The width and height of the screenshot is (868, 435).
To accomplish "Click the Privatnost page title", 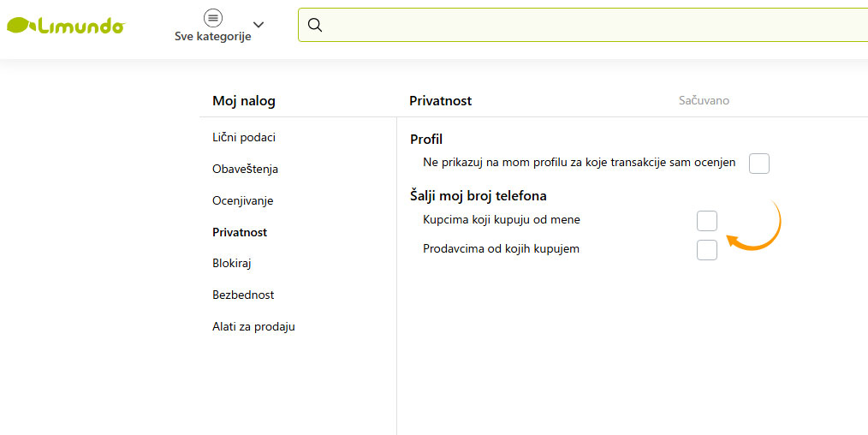I will (x=441, y=101).
